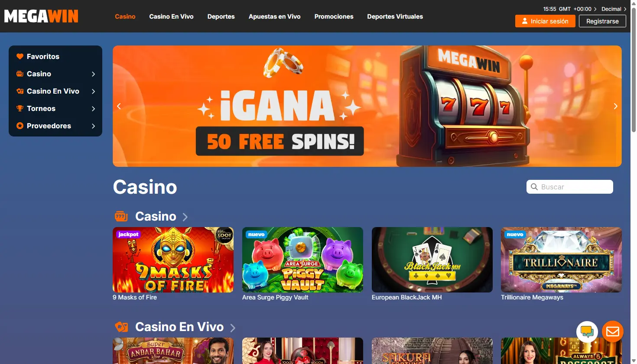The height and width of the screenshot is (364, 637).
Task: Click the MEGAWIN logo
Action: (x=41, y=16)
